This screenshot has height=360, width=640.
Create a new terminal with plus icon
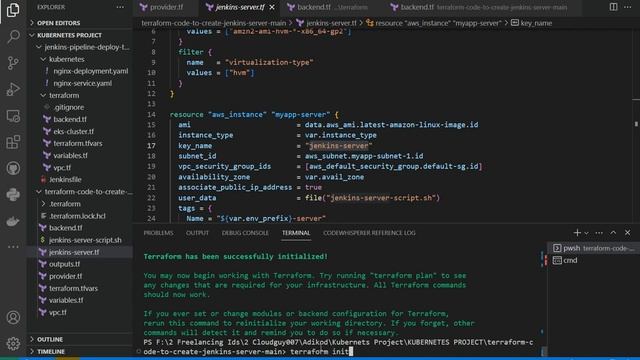[x=577, y=233]
